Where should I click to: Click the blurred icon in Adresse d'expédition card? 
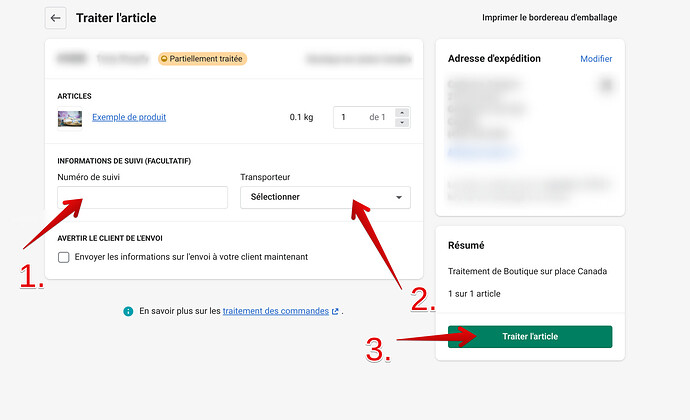tap(606, 86)
